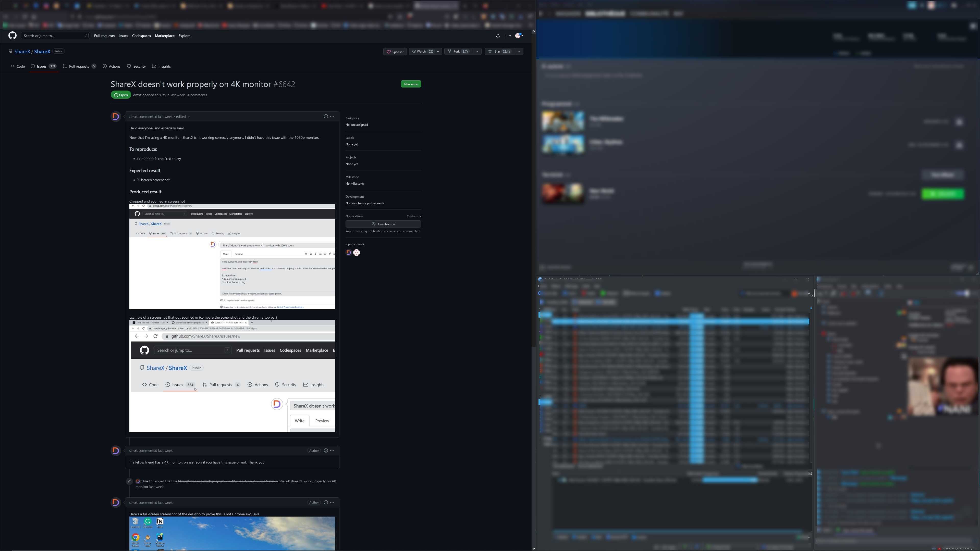The height and width of the screenshot is (551, 980).
Task: Unsubscribe from issue notifications
Action: (383, 224)
